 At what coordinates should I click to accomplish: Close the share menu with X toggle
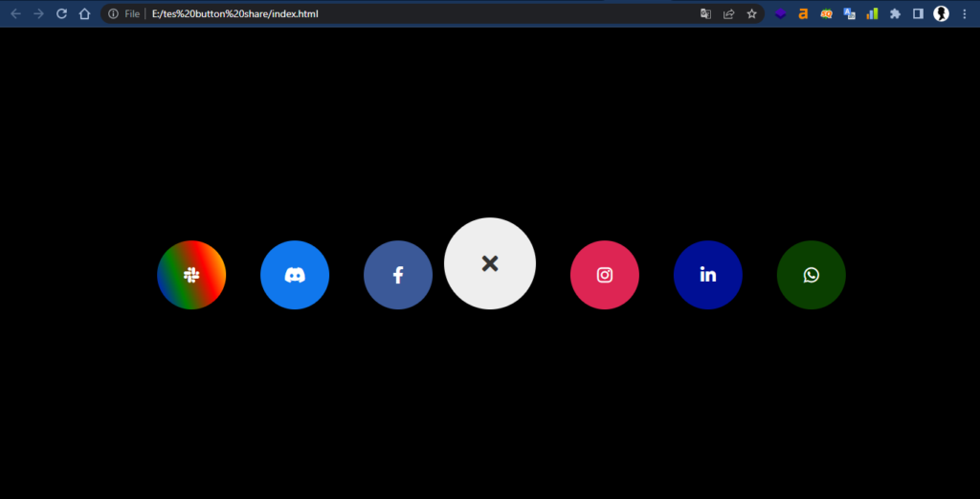[x=490, y=263]
